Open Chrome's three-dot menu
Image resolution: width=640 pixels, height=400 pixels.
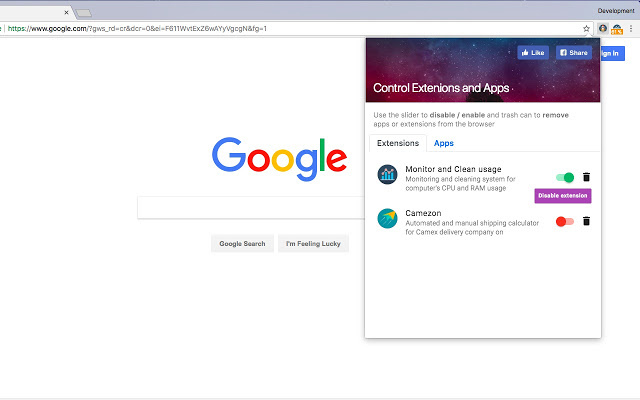coord(631,28)
